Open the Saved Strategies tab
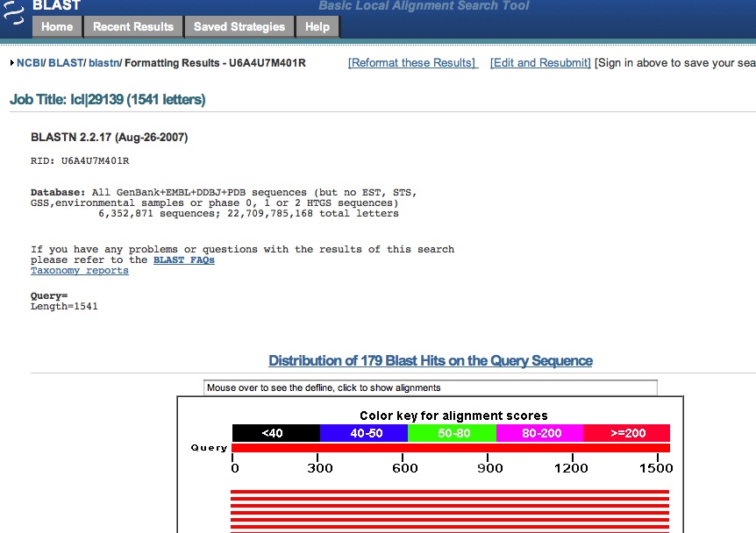This screenshot has height=533, width=756. click(x=239, y=27)
